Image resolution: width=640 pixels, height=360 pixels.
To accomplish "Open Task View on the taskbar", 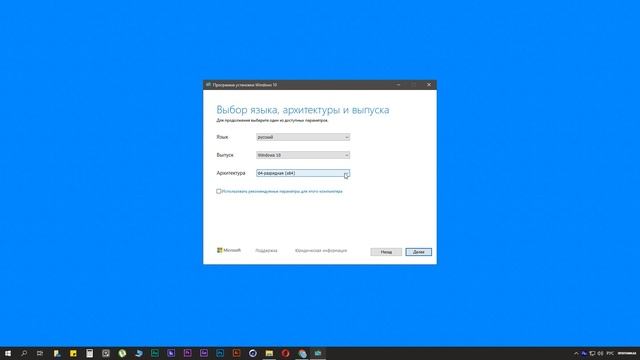I will tap(40, 353).
